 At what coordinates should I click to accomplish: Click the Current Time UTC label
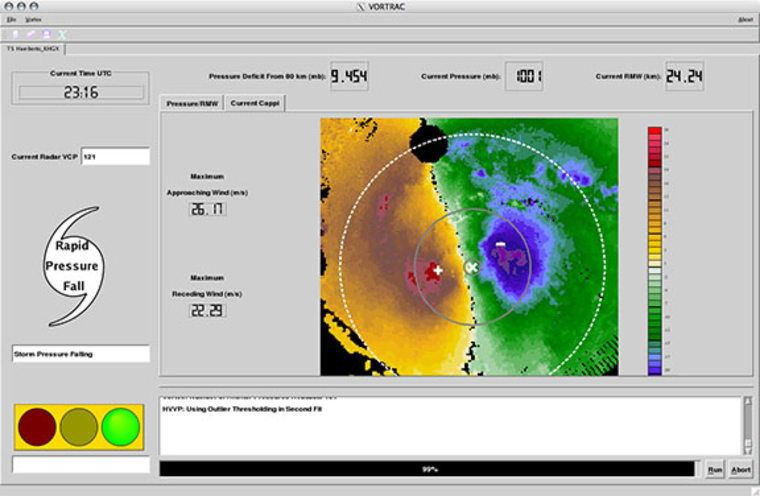[81, 73]
